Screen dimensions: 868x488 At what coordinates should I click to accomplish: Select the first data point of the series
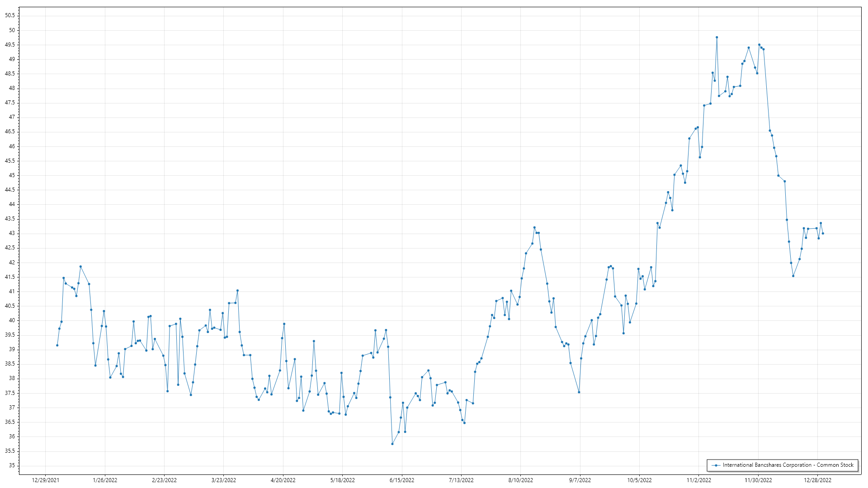pos(57,345)
